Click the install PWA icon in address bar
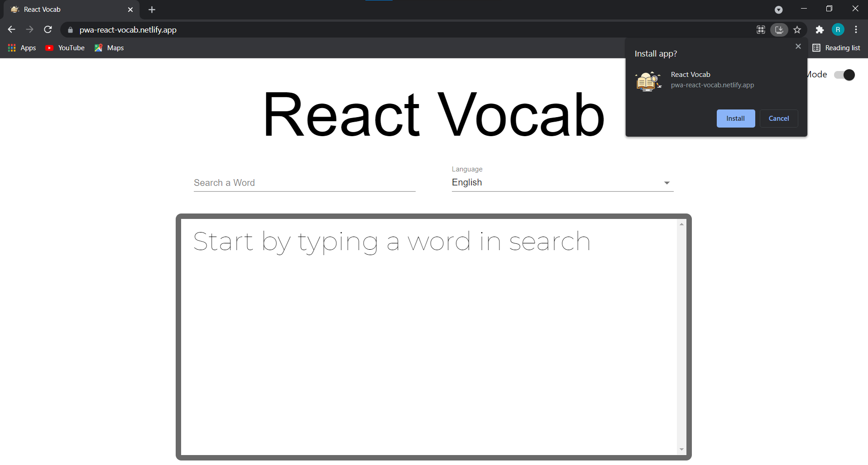Image resolution: width=868 pixels, height=465 pixels. pyautogui.click(x=779, y=29)
